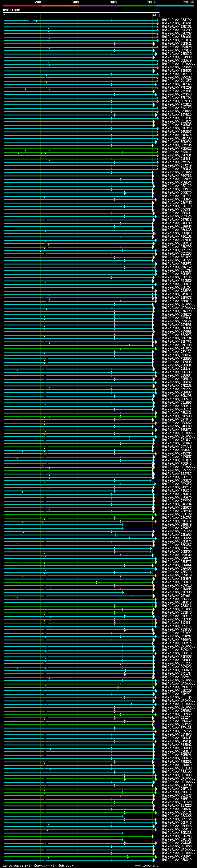The height and width of the screenshot is (868, 197).
Task: Select UniRef100_A5B6E2 label
Action: (x=177, y=149)
